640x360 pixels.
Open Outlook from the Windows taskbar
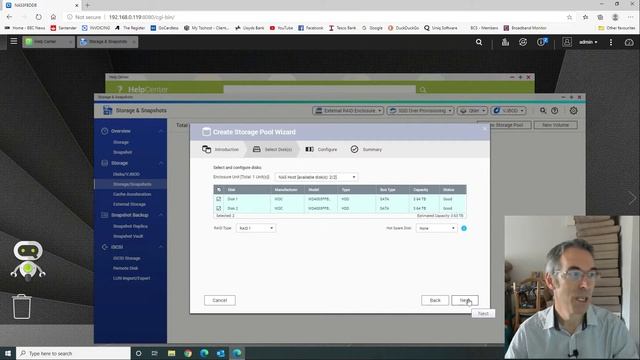(x=220, y=353)
